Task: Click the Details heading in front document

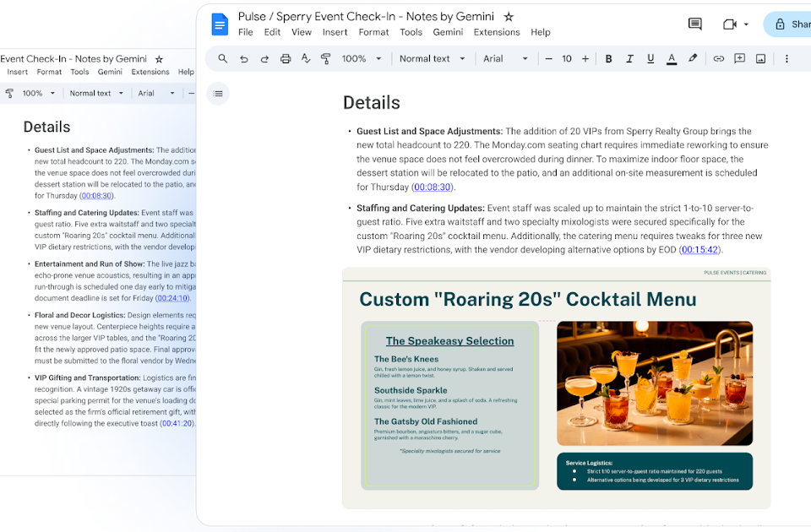Action: tap(372, 102)
